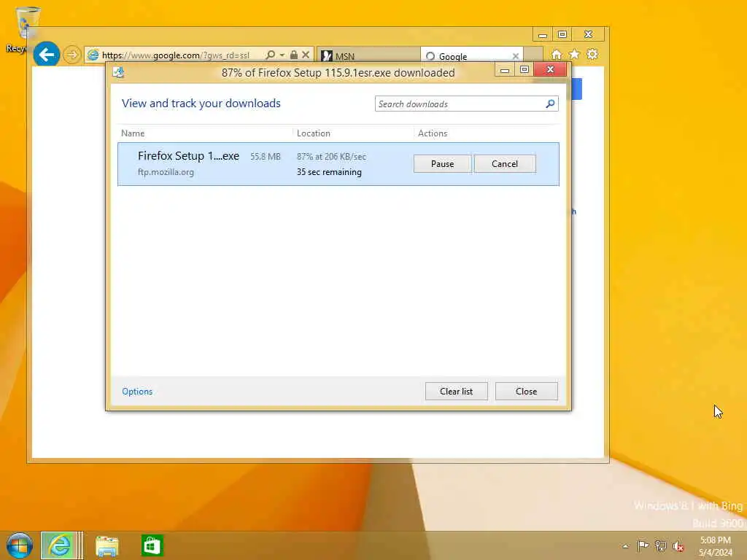
Task: Show hidden tray icons arrow
Action: tap(625, 546)
